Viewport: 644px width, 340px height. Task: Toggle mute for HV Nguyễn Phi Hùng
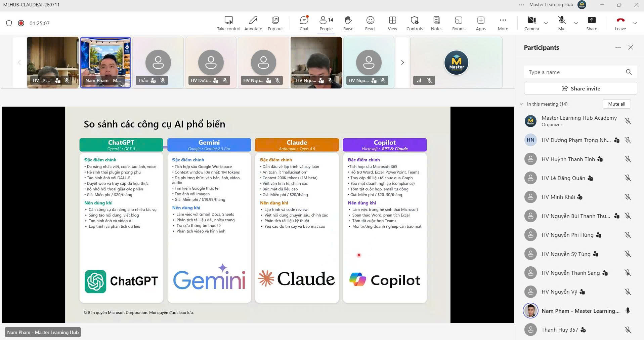628,235
